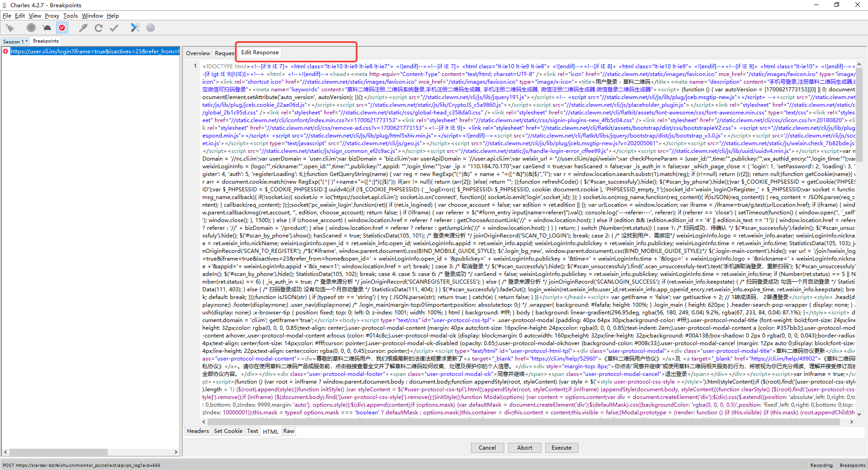Minimize the Charles window

[816, 5]
